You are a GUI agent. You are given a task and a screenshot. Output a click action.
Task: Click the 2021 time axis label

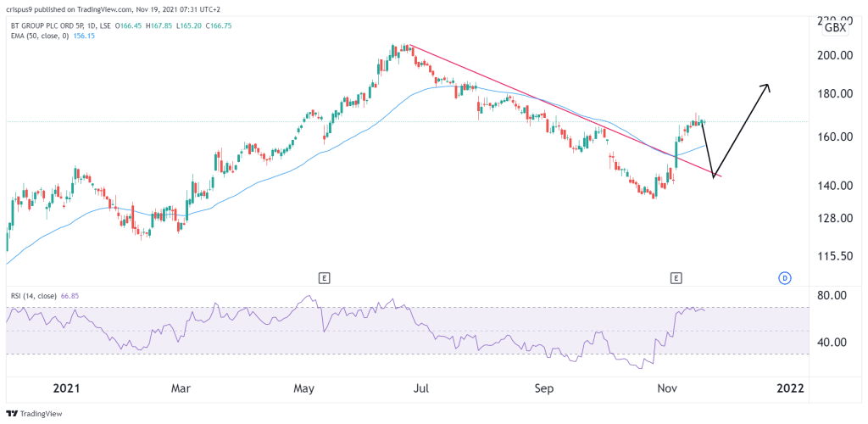pos(66,388)
